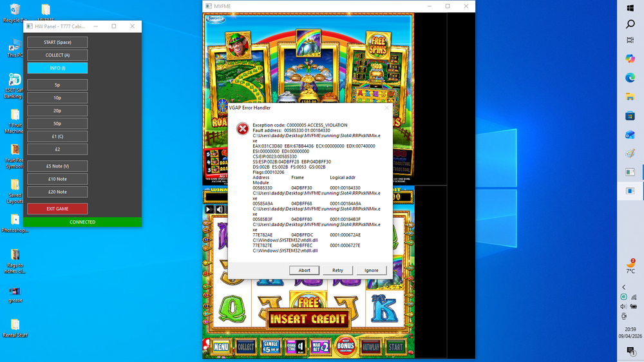This screenshot has width=644, height=362.
Task: Click the pot of gold rainbow panel
Action: click(308, 43)
